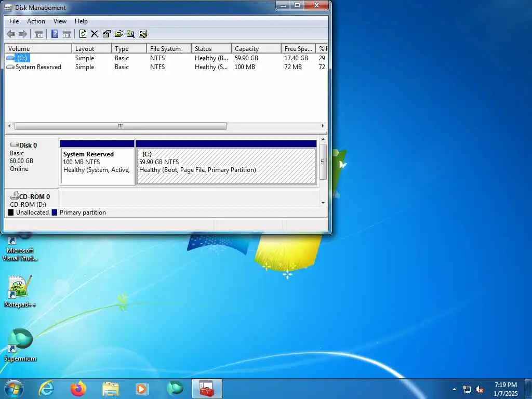Image resolution: width=532 pixels, height=399 pixels.
Task: Click the 100 MB capacity cell
Action: (245, 67)
